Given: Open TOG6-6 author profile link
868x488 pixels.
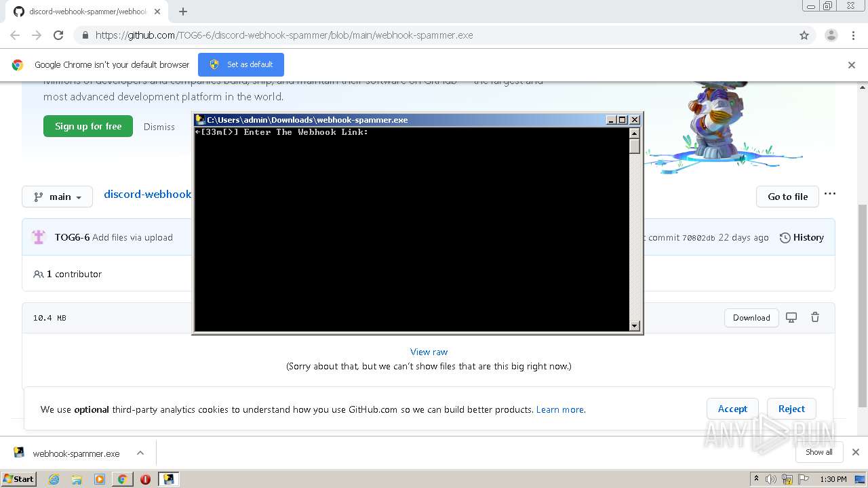Looking at the screenshot, I should 72,237.
